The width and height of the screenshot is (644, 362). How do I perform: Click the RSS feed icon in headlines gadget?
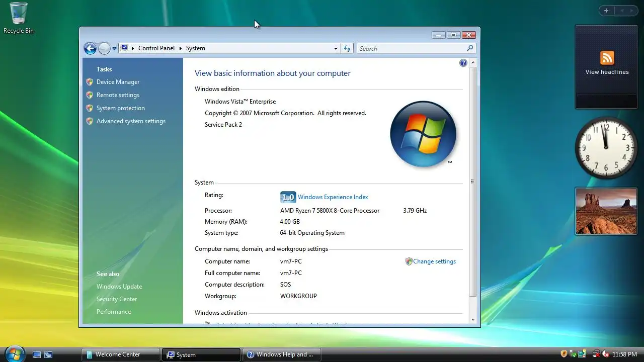607,58
